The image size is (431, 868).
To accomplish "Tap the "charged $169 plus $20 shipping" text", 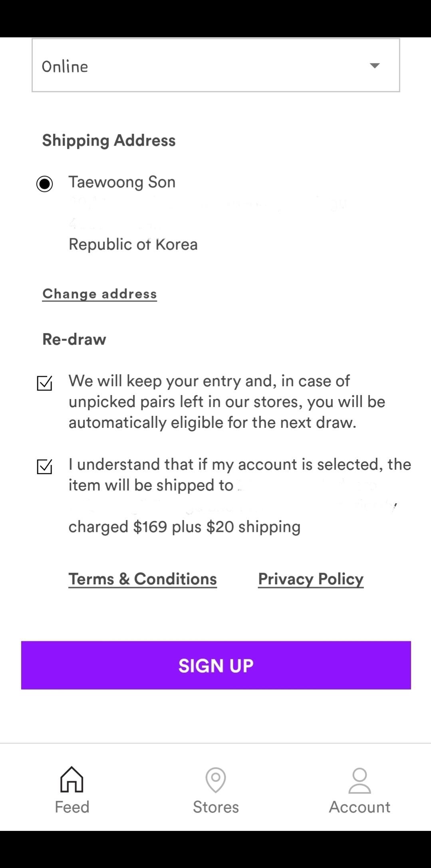I will tap(184, 527).
